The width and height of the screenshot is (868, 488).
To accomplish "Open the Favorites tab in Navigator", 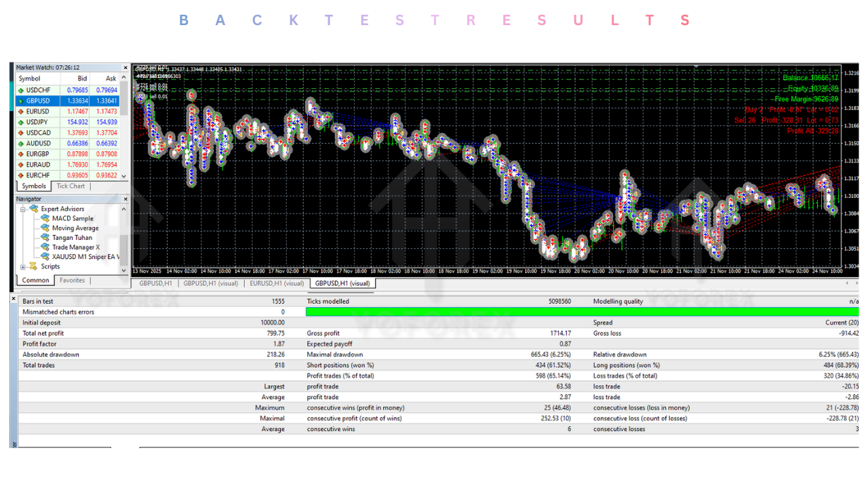I will point(72,280).
